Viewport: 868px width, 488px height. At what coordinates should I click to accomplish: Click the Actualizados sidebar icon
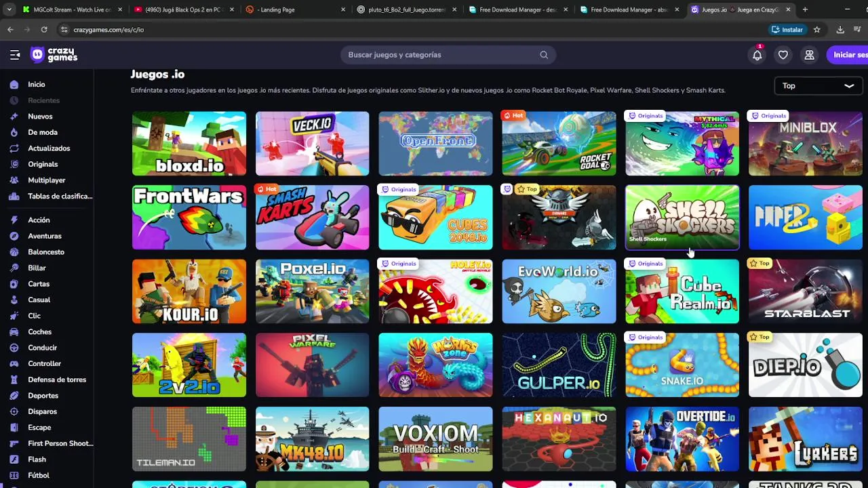14,148
